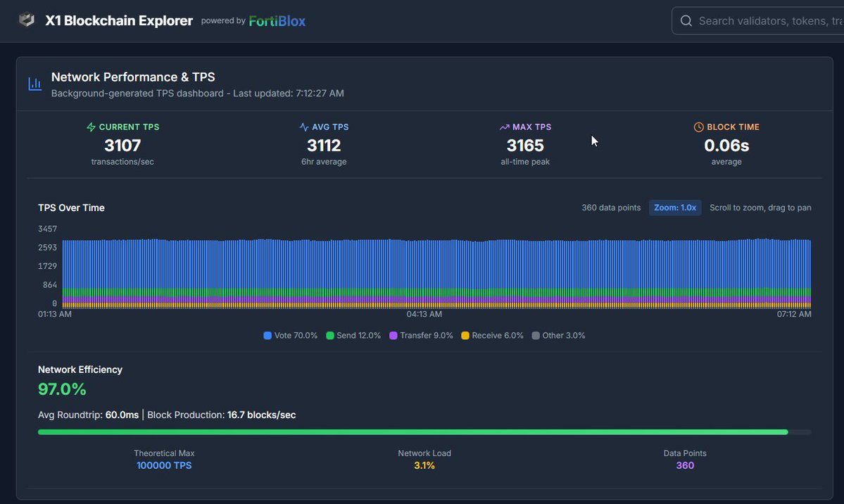The width and height of the screenshot is (844, 504).
Task: Click the green network efficiency progress bar
Action: 413,431
